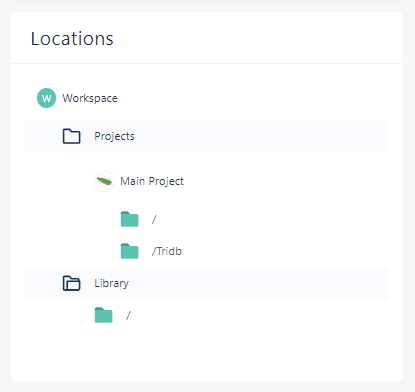Click blank space in the Projects row

pos(260,136)
